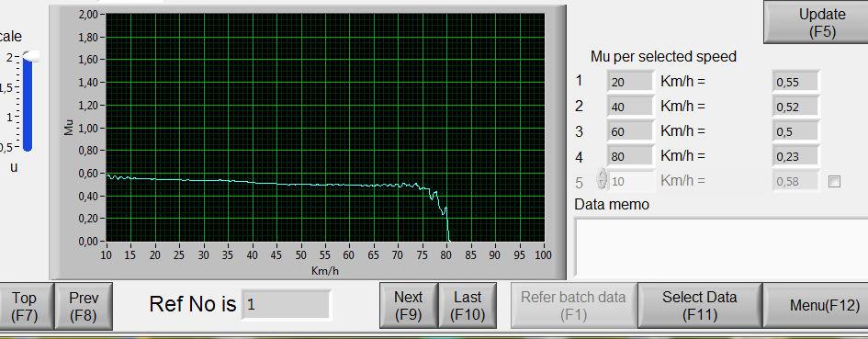This screenshot has height=339, width=868.
Task: Click the 'Mu per selected speed' heading
Action: (663, 57)
